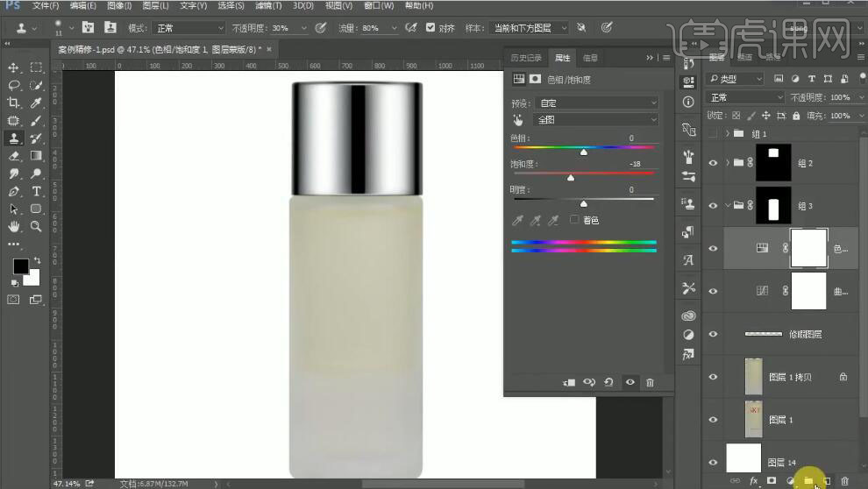Select the Crop tool
The image size is (868, 489).
pos(13,103)
